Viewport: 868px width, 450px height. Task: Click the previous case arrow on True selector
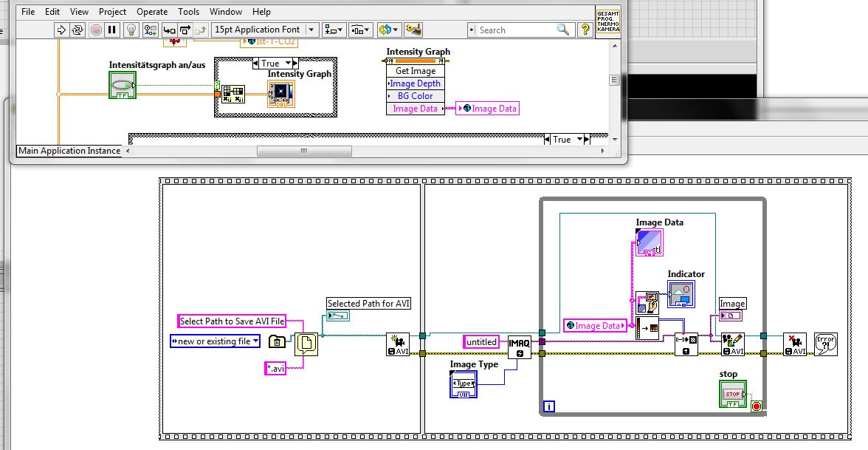click(x=255, y=64)
